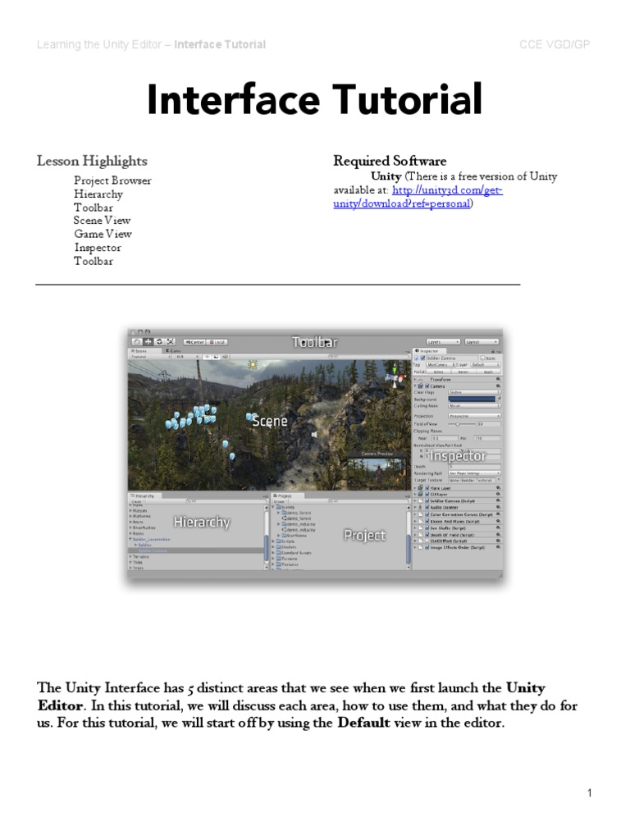Select RiverAudios in Hierarchy list
The image size is (630, 840).
[x=144, y=527]
